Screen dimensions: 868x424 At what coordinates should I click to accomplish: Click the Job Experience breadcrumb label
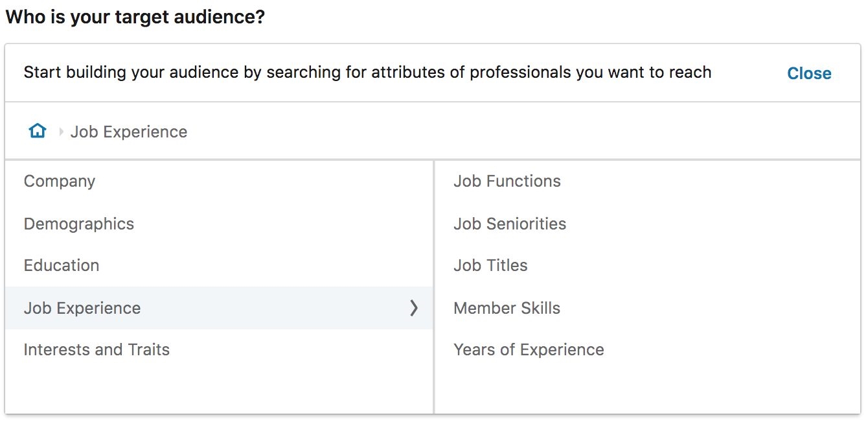pos(128,132)
